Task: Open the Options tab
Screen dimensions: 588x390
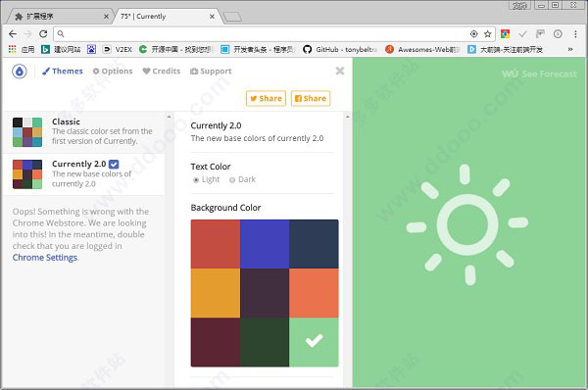Action: 113,71
